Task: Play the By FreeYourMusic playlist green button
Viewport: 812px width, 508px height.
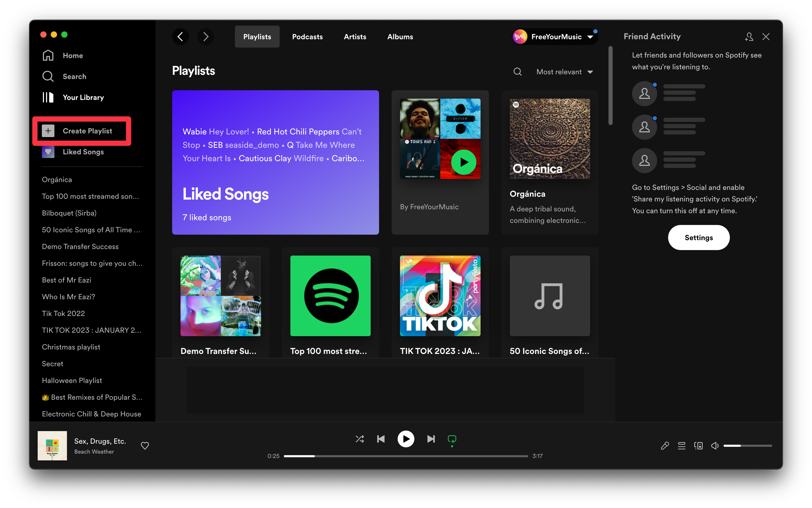Action: click(x=464, y=162)
